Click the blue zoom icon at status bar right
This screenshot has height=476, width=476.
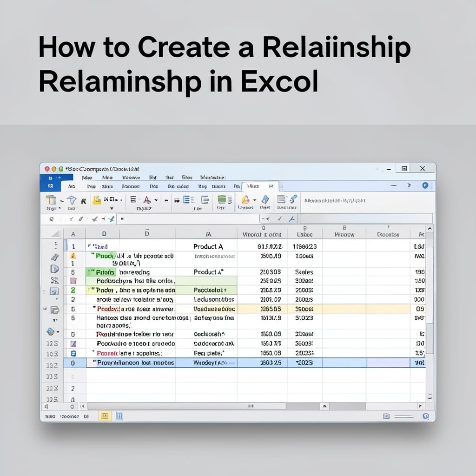(426, 416)
